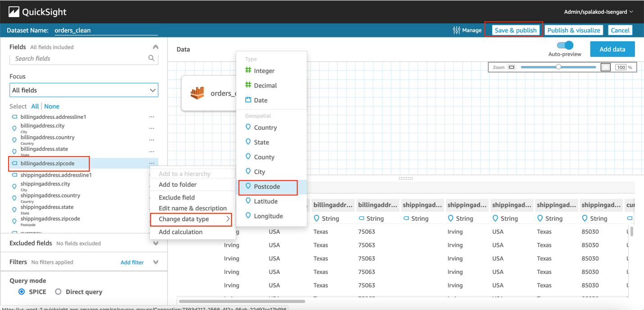Click the pin icon next to Country

(x=248, y=127)
